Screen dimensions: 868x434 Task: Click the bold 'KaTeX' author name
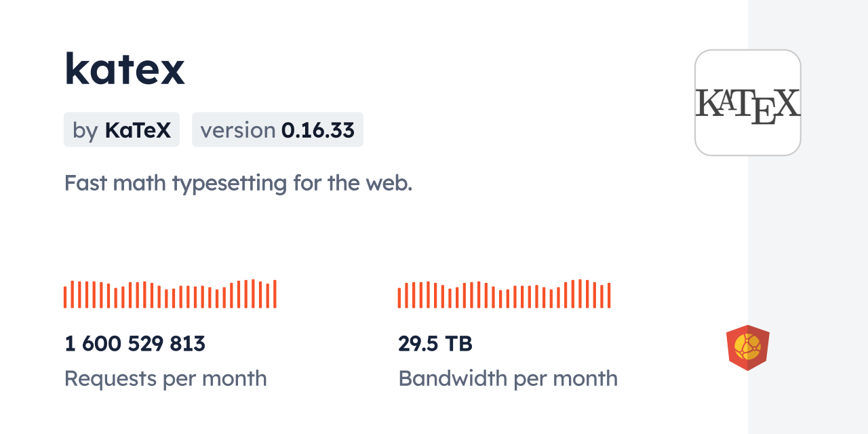tap(138, 130)
